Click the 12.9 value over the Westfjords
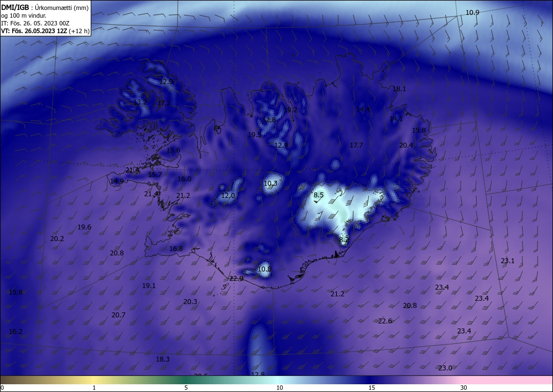 [x=166, y=82]
